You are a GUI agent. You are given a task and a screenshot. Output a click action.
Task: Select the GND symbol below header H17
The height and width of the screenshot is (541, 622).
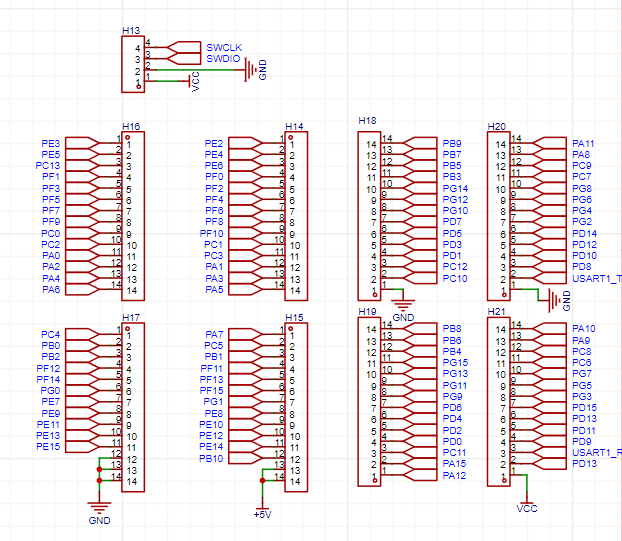click(98, 507)
